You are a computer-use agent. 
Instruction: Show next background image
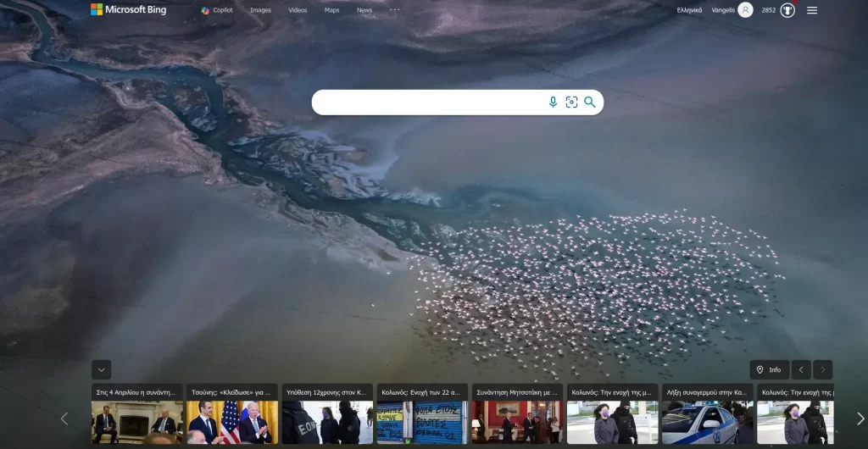pos(822,370)
